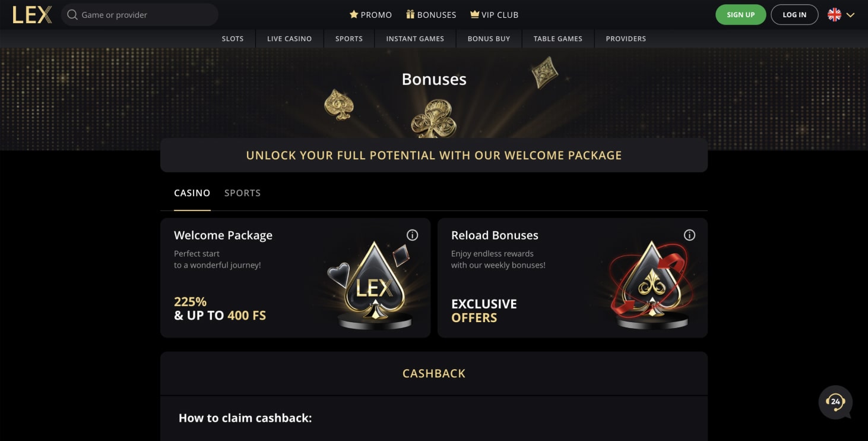Image resolution: width=868 pixels, height=441 pixels.
Task: Open the 24/7 support chat icon
Action: point(835,402)
